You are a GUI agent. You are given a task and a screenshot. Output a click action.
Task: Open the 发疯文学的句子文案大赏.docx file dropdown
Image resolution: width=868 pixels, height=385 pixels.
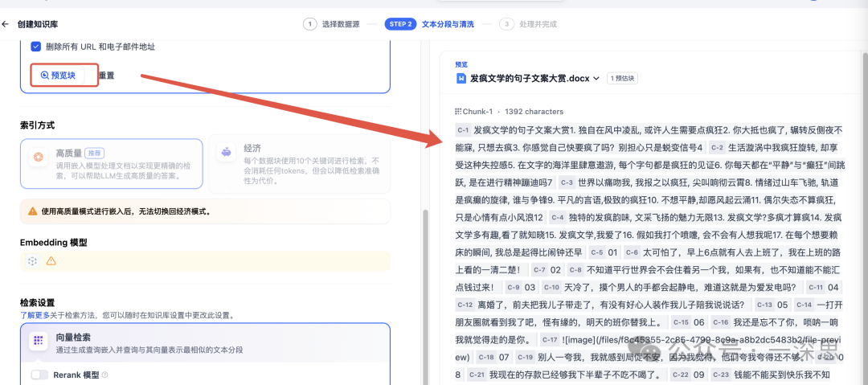coord(534,78)
